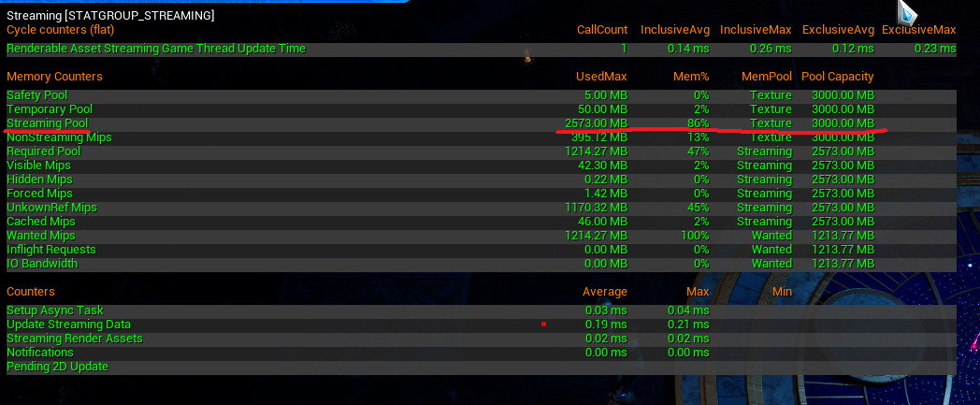Click the CallCount column header
This screenshot has width=980, height=405.
pos(602,29)
